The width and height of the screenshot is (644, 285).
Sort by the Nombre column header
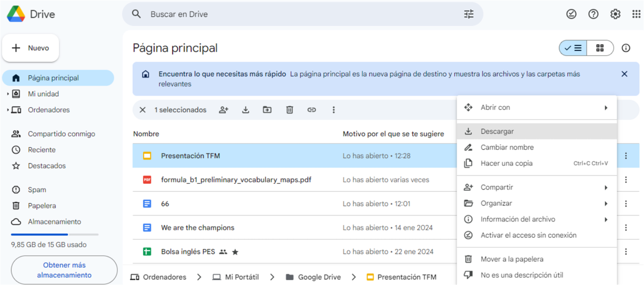pos(146,134)
